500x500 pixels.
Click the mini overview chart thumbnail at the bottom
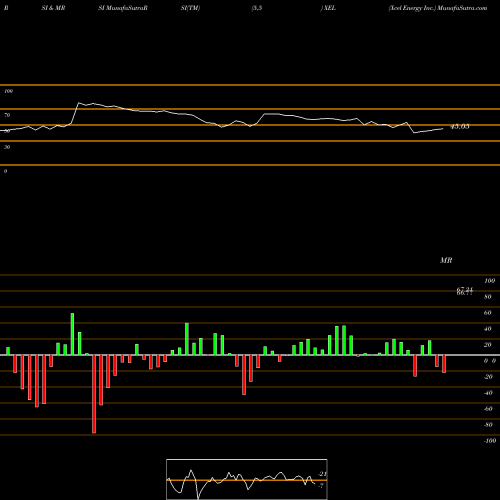[x=247, y=479]
